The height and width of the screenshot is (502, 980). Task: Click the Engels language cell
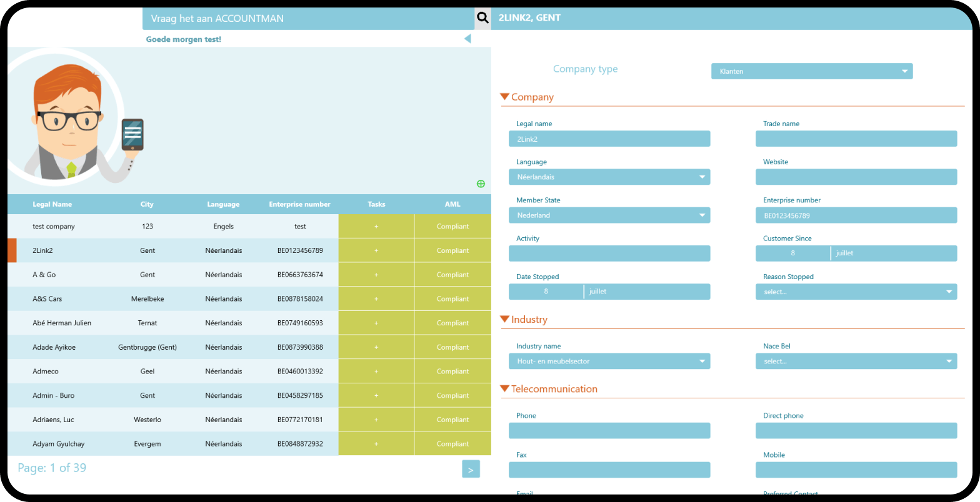coord(223,227)
